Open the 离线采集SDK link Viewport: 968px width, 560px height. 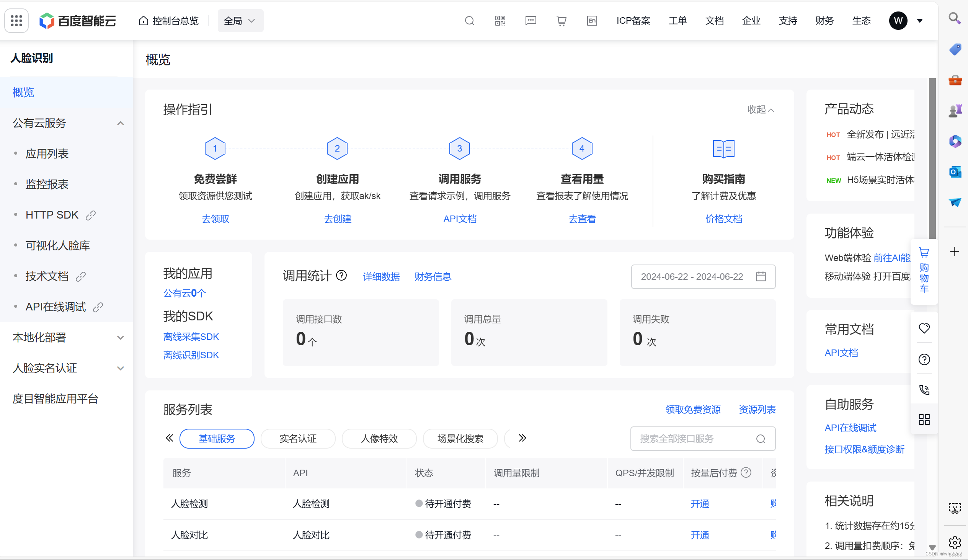coord(191,337)
